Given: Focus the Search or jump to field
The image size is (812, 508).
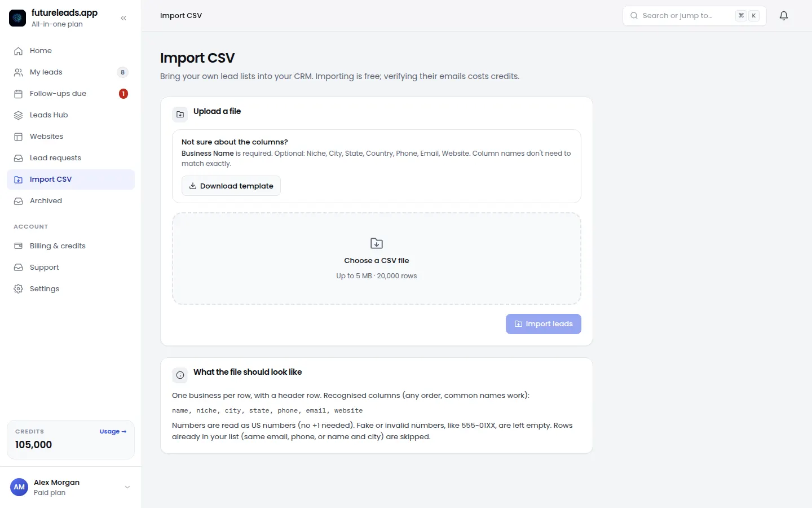Looking at the screenshot, I should [x=694, y=16].
